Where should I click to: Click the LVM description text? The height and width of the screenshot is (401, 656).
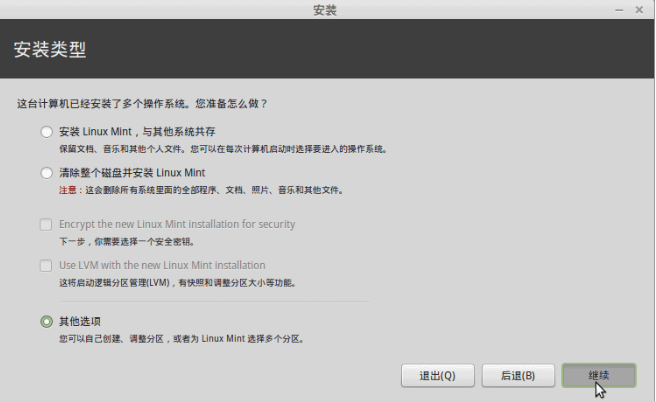[x=179, y=283]
